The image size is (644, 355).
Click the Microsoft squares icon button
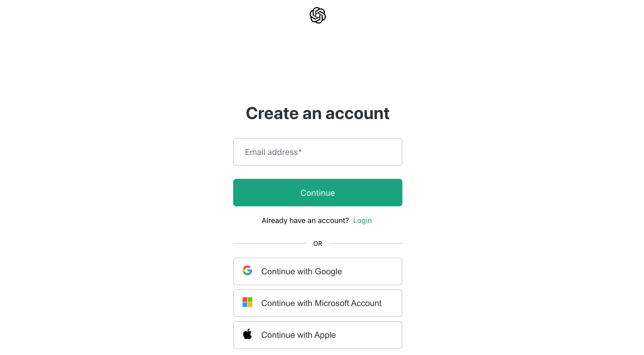247,303
